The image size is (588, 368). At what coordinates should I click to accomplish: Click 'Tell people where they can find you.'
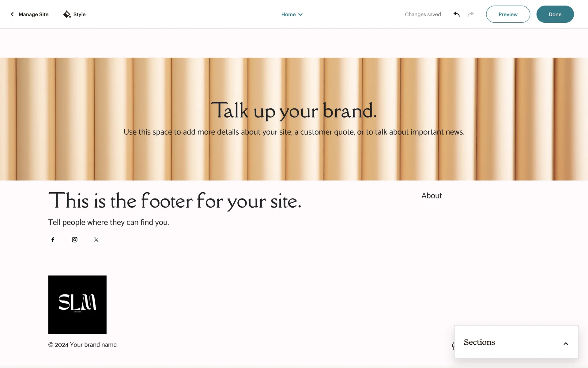click(108, 222)
